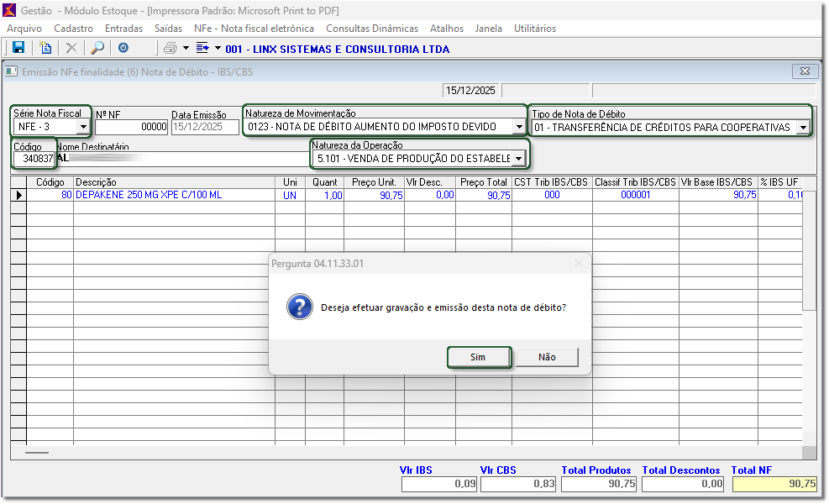Open the printer icon dropdown arrow
Screen dimensions: 829x504
point(186,48)
